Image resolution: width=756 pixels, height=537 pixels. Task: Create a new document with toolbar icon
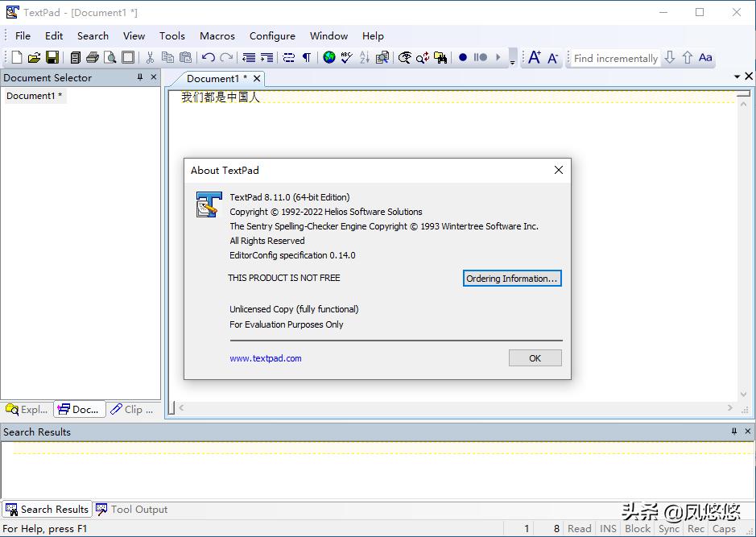[17, 57]
